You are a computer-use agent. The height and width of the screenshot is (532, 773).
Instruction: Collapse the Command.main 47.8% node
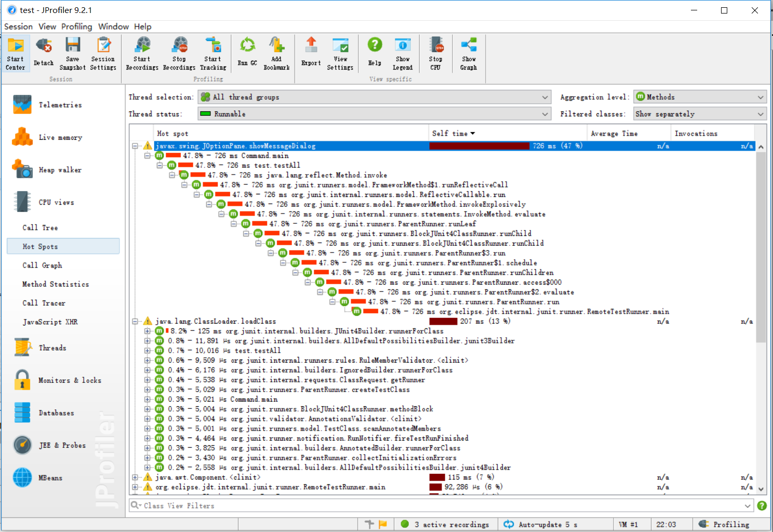(x=148, y=155)
